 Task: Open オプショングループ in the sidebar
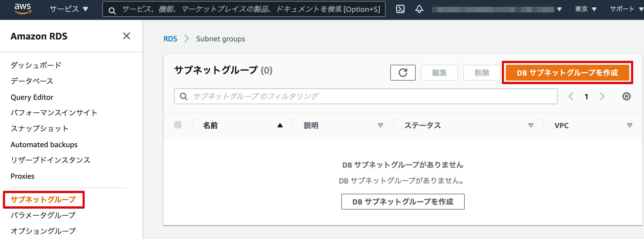(x=43, y=231)
